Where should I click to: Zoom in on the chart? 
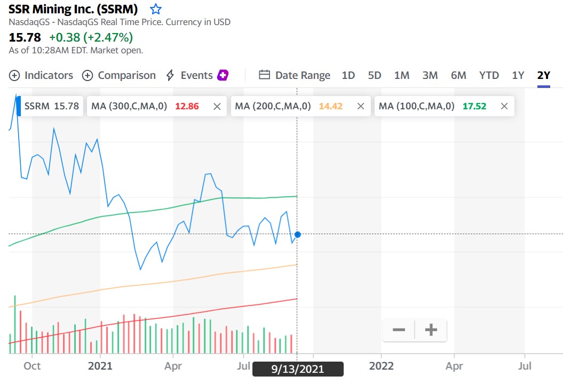431,330
